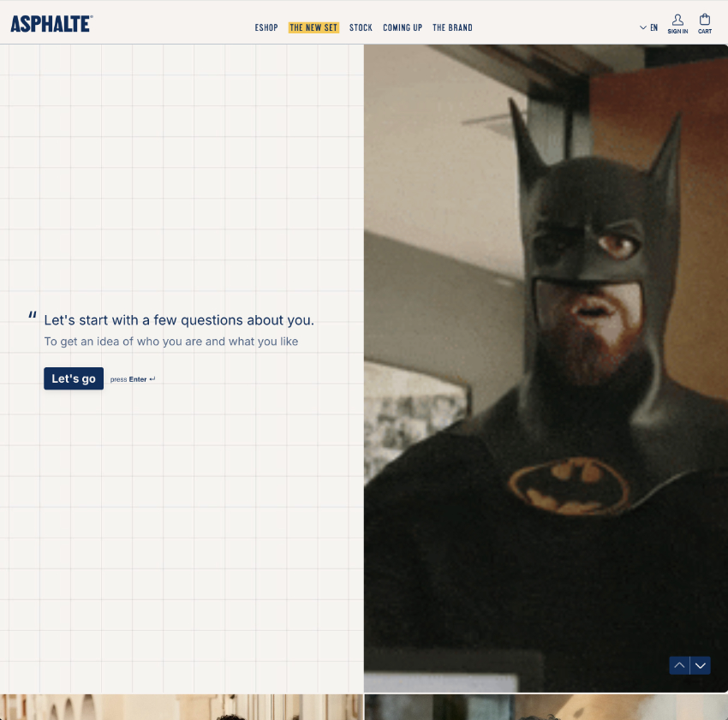Viewport: 728px width, 720px height.
Task: Click the 'To get an idea of who you are' subtitle
Action: click(170, 342)
